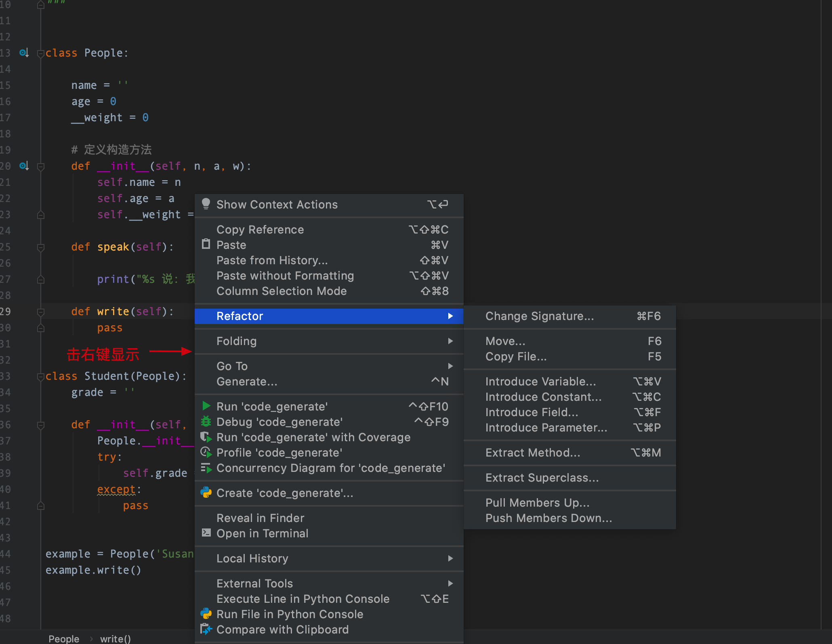Open the Go To submenu
832x644 pixels.
[329, 366]
